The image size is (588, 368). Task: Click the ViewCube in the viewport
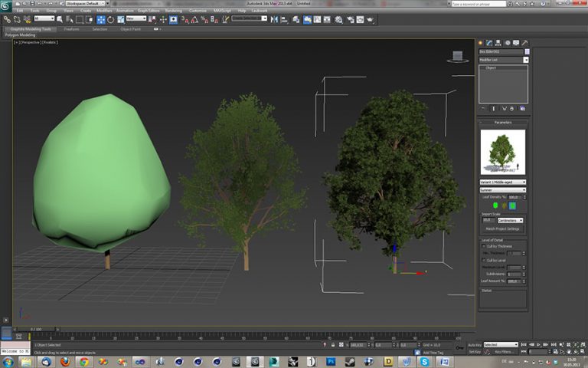click(x=459, y=56)
